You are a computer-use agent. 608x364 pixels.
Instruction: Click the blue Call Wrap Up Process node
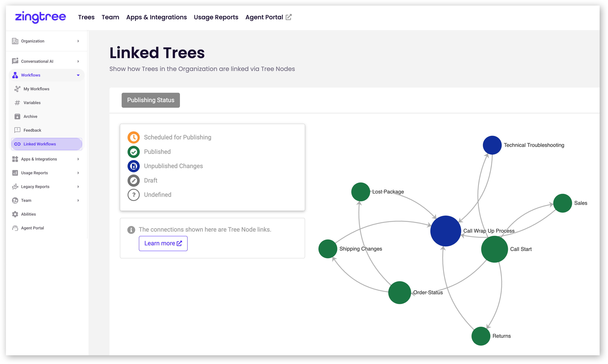446,231
